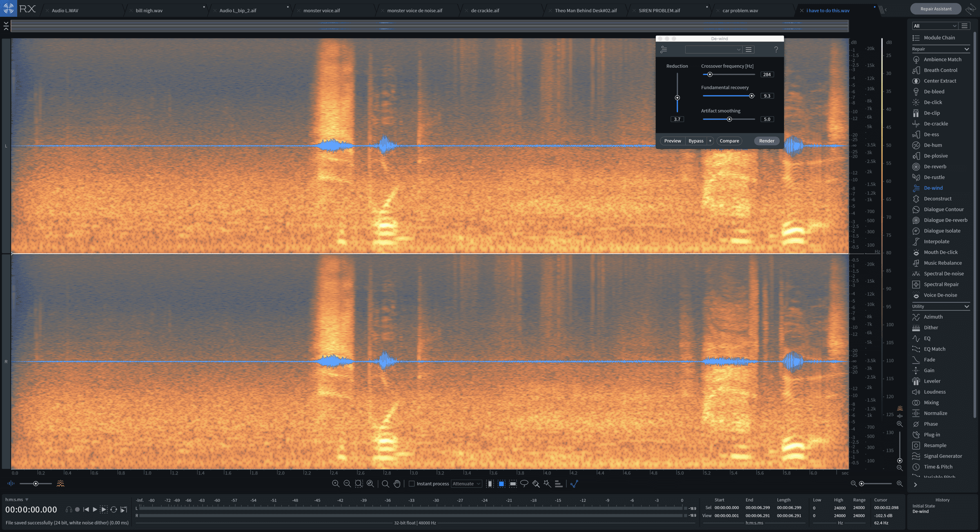This screenshot has height=532, width=980.
Task: Activate the harmonic selection tool
Action: pos(559,484)
